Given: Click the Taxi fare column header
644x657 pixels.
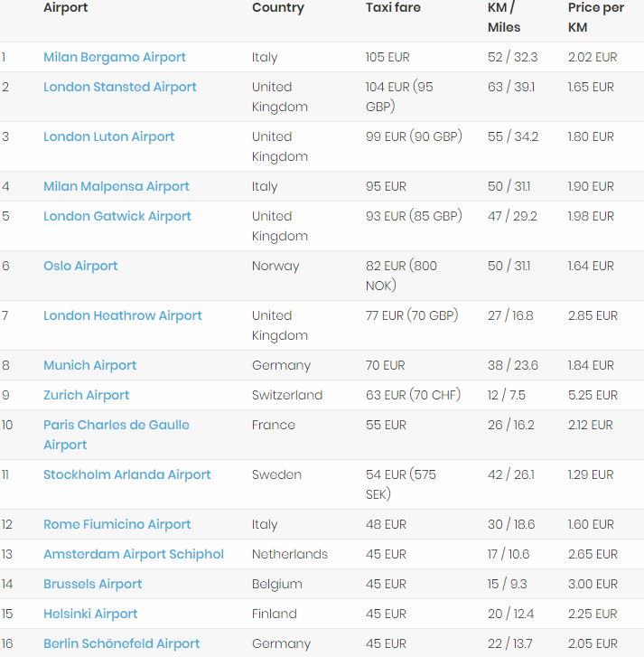Looking at the screenshot, I should point(393,8).
